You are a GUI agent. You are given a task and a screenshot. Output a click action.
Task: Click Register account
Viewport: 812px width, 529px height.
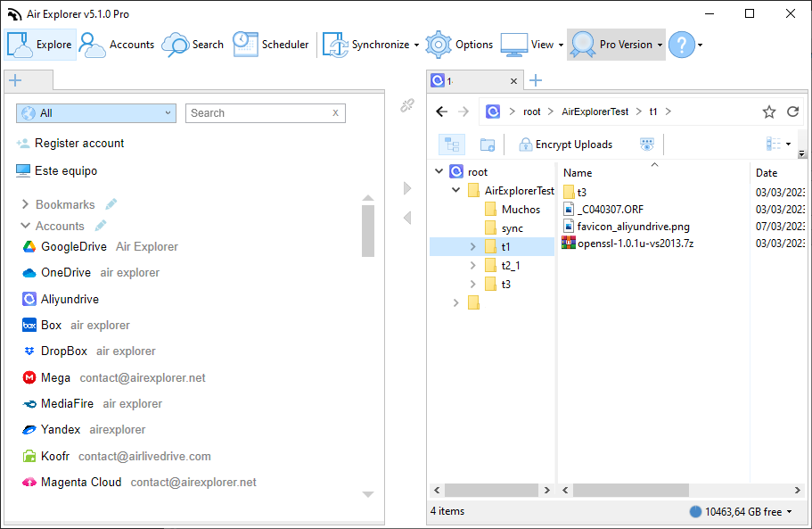[x=70, y=143]
